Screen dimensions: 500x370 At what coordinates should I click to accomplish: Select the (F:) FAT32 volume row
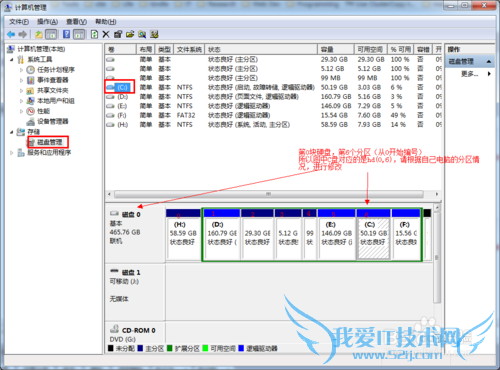[273, 115]
